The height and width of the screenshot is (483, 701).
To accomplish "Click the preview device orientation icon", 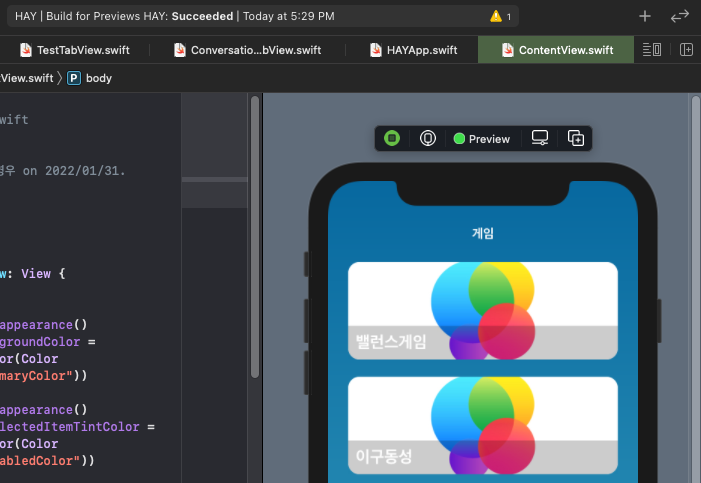I will click(x=428, y=139).
